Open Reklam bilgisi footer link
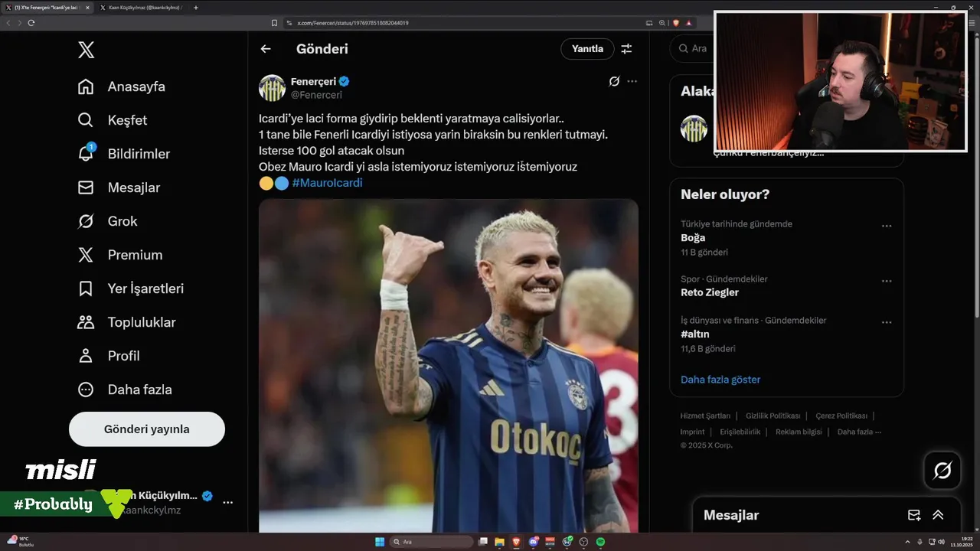The width and height of the screenshot is (980, 551). (x=799, y=432)
